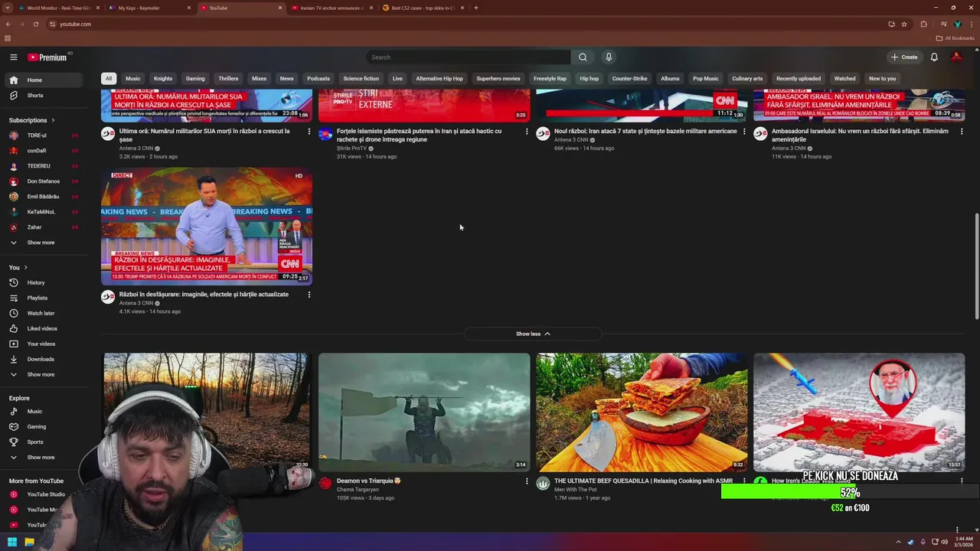Switch to the World Monitor browser tab
This screenshot has height=551, width=980.
(59, 8)
